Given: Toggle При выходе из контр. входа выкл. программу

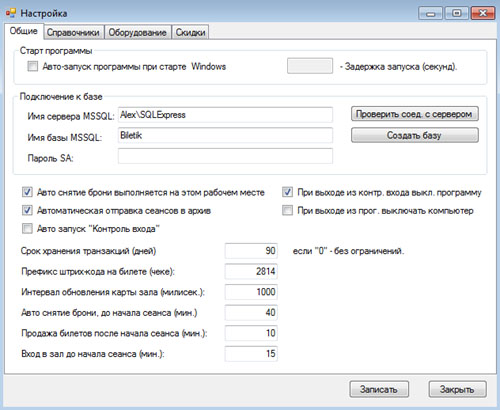Looking at the screenshot, I should (x=287, y=192).
